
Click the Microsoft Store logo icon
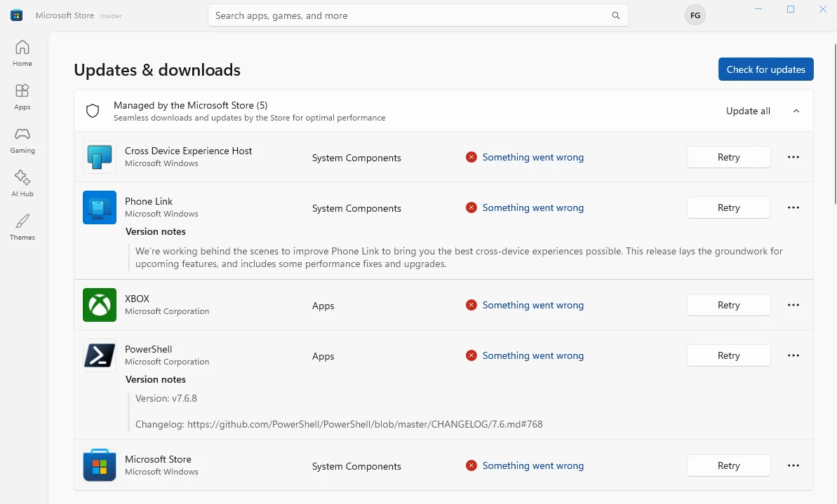(x=17, y=15)
